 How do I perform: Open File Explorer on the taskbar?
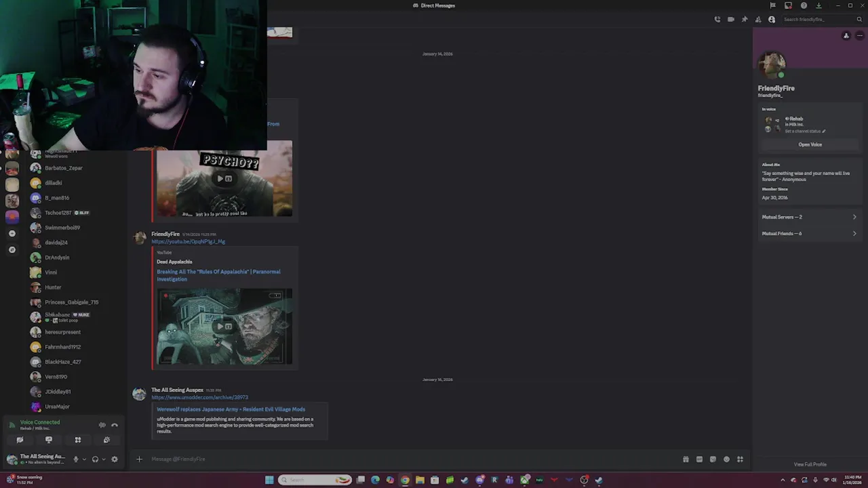coord(420,480)
